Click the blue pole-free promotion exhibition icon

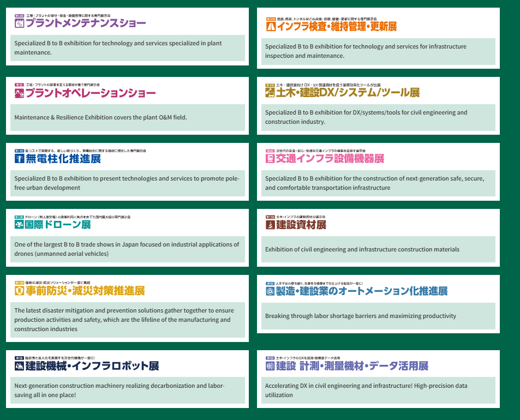coord(19,159)
